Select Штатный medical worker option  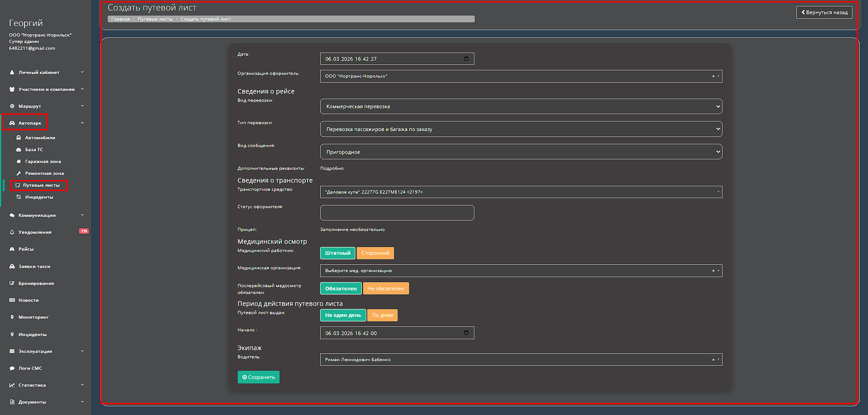click(338, 253)
